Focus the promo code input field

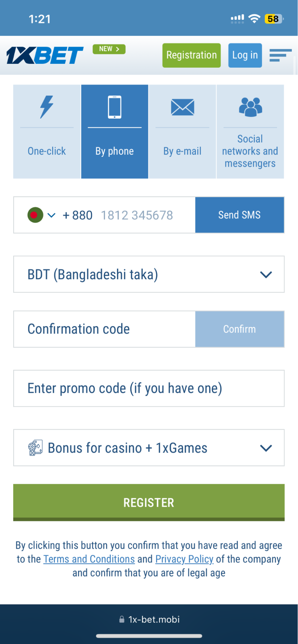(149, 388)
